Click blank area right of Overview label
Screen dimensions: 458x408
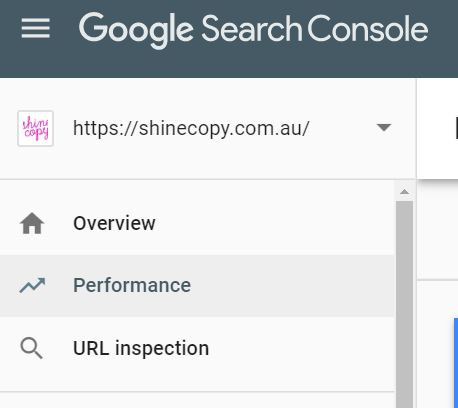pyautogui.click(x=275, y=223)
